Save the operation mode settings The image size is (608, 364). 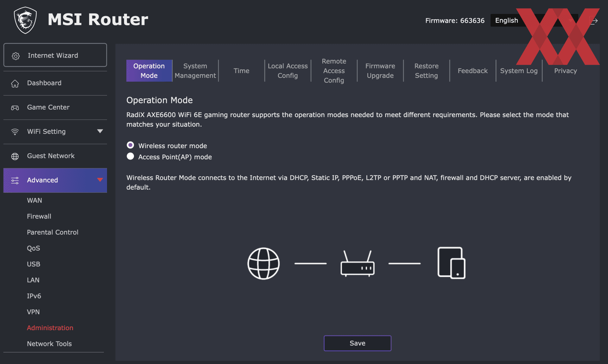point(358,343)
